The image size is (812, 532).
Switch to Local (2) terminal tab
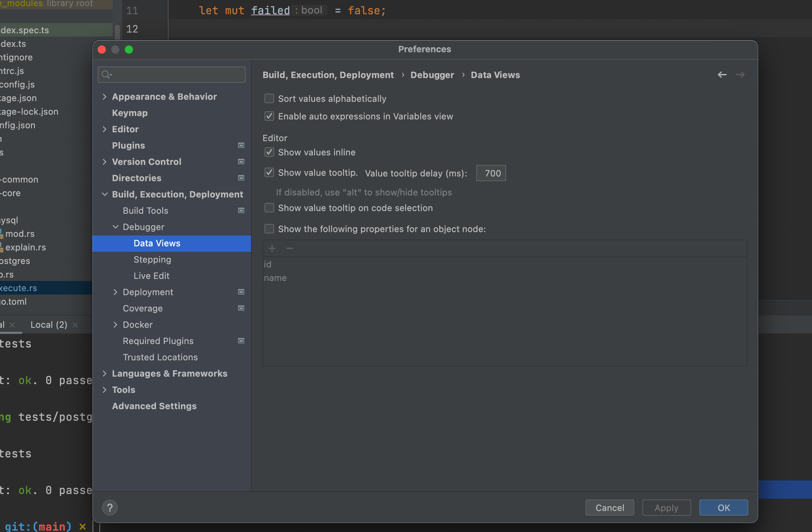click(x=49, y=325)
